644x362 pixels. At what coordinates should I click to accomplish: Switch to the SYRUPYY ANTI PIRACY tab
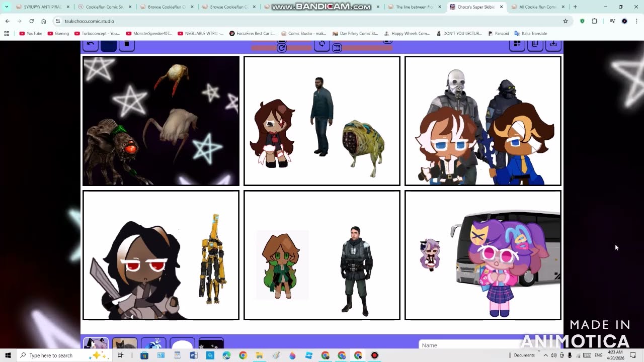tap(43, 7)
